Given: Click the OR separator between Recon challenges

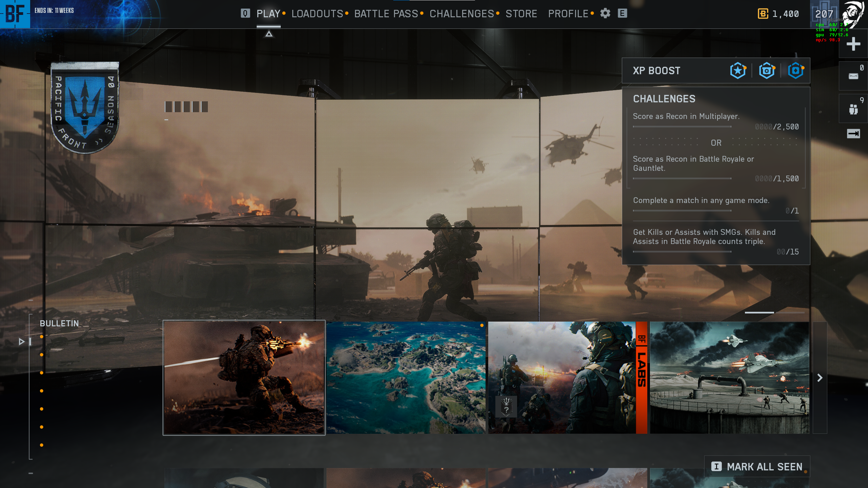Looking at the screenshot, I should point(716,143).
